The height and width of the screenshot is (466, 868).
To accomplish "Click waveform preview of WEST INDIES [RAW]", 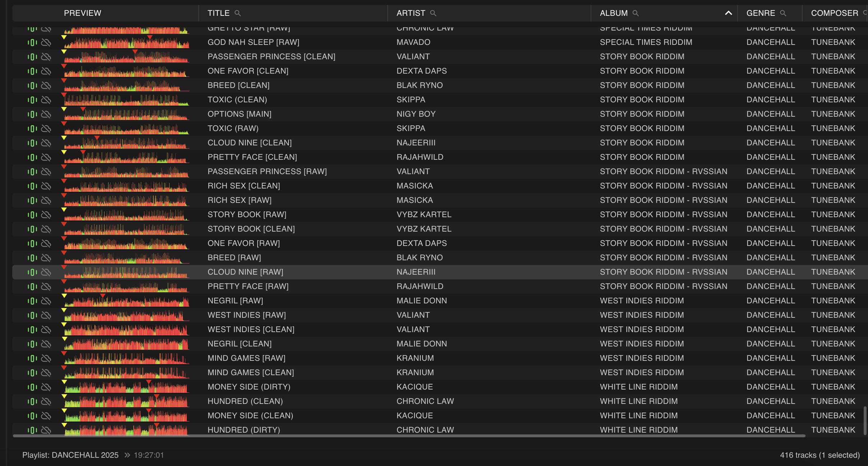I will 126,316.
